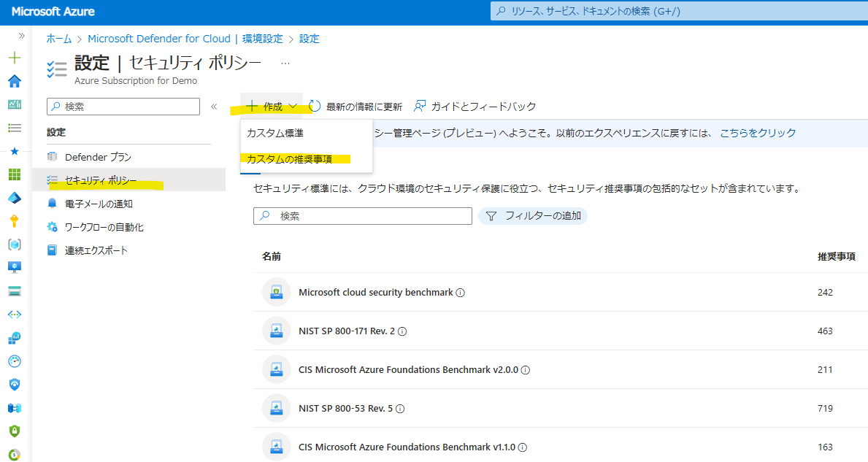Focus the top Azure global search bar

[679, 11]
